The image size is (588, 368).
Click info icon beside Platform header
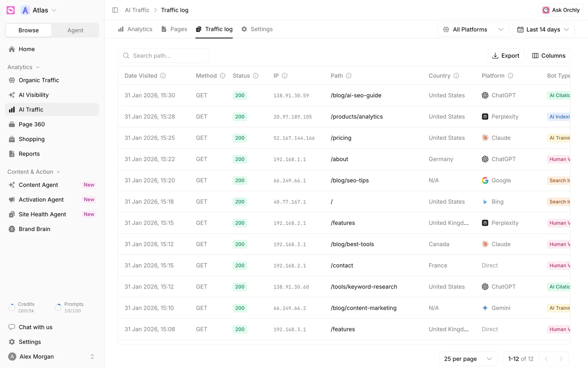point(510,76)
